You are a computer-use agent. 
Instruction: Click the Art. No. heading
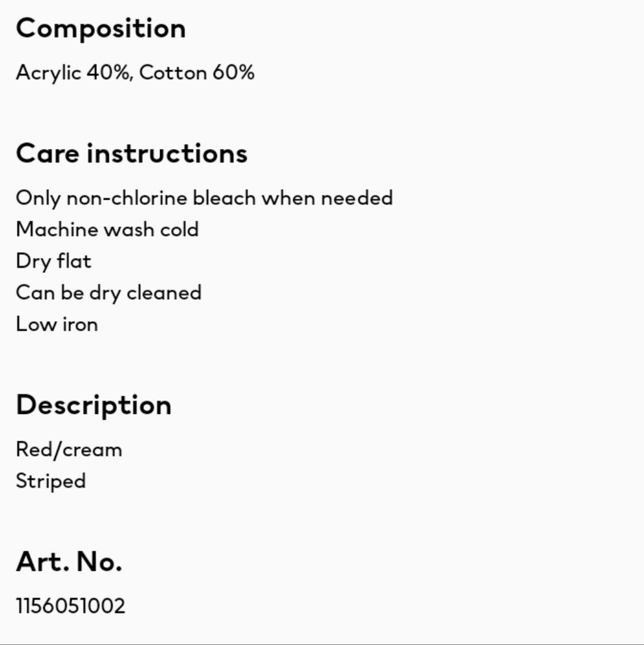(x=69, y=562)
